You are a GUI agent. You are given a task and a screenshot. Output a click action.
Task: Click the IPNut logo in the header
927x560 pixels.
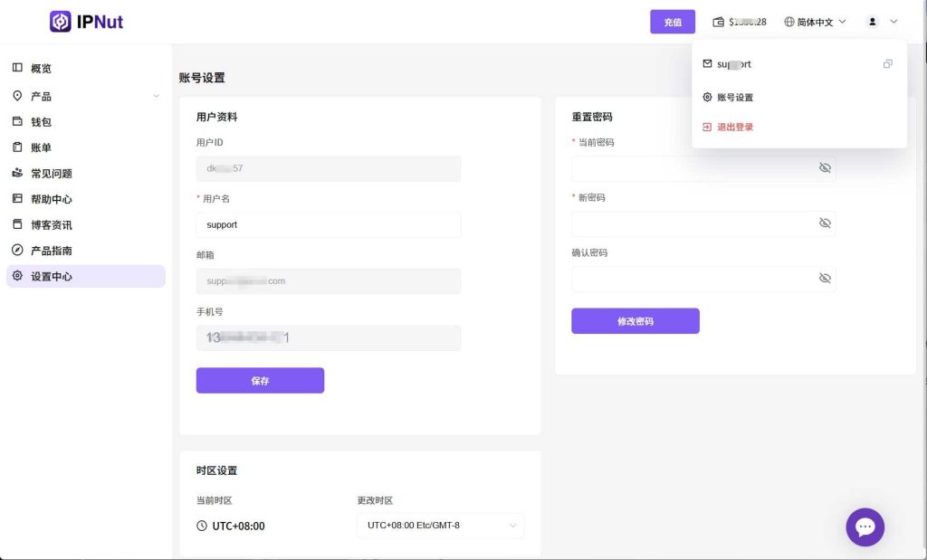coord(87,21)
